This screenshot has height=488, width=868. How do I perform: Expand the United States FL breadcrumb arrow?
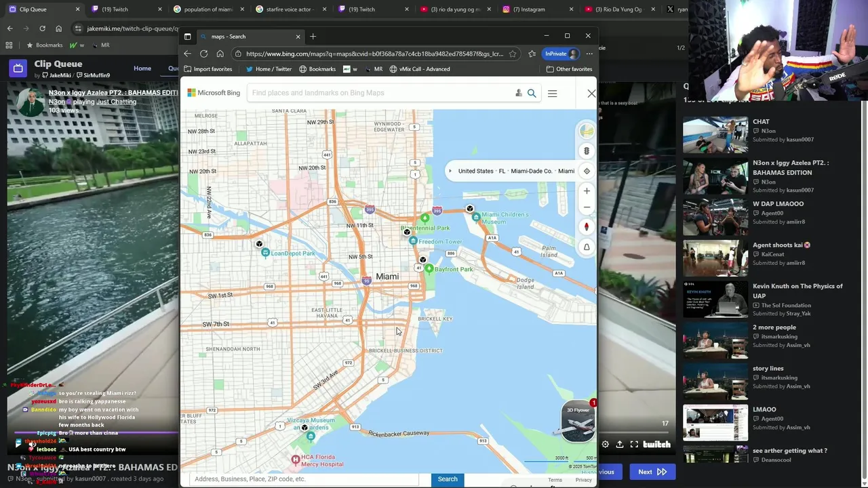point(450,171)
